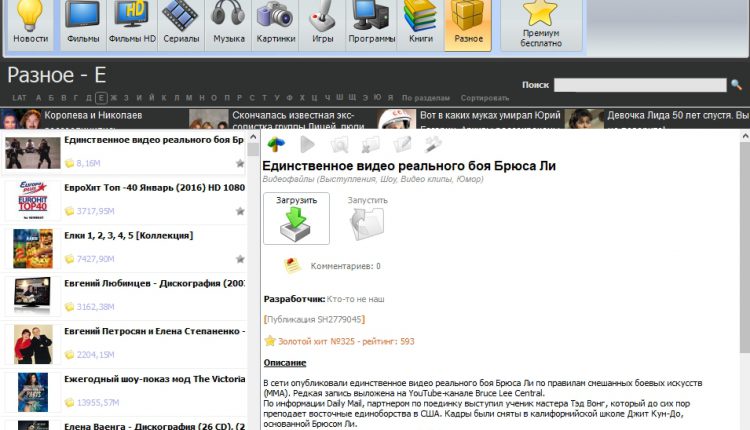750x430 pixels.
Task: Click Видеофайлы category subtitle
Action: click(373, 179)
